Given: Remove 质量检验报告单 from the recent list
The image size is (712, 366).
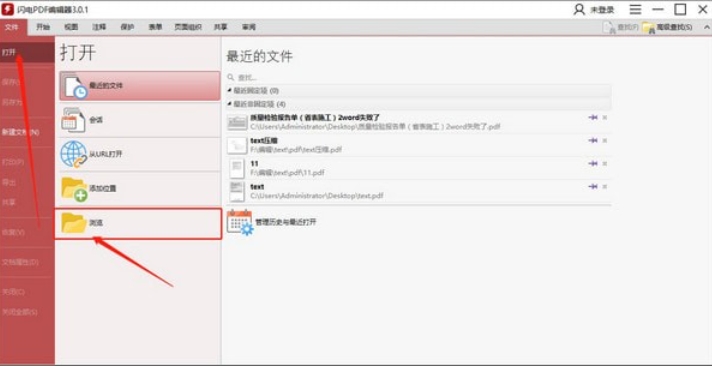Looking at the screenshot, I should pos(604,118).
